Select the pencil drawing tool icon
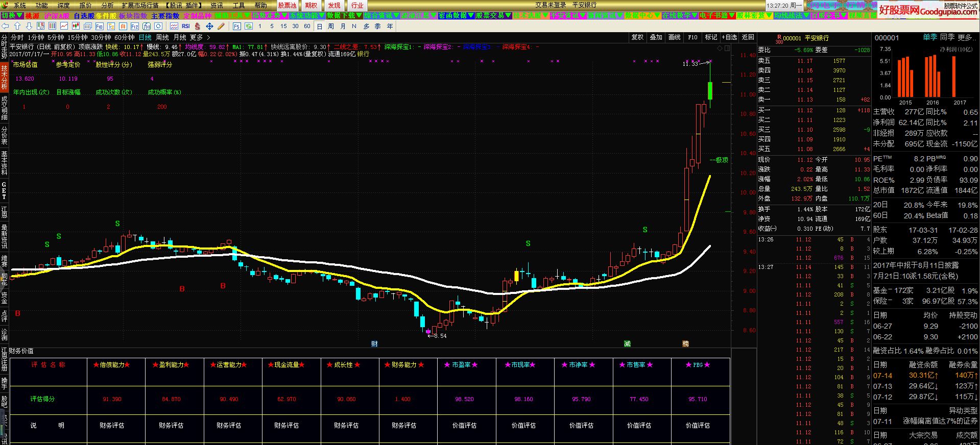The height and width of the screenshot is (445, 980). coord(221,26)
